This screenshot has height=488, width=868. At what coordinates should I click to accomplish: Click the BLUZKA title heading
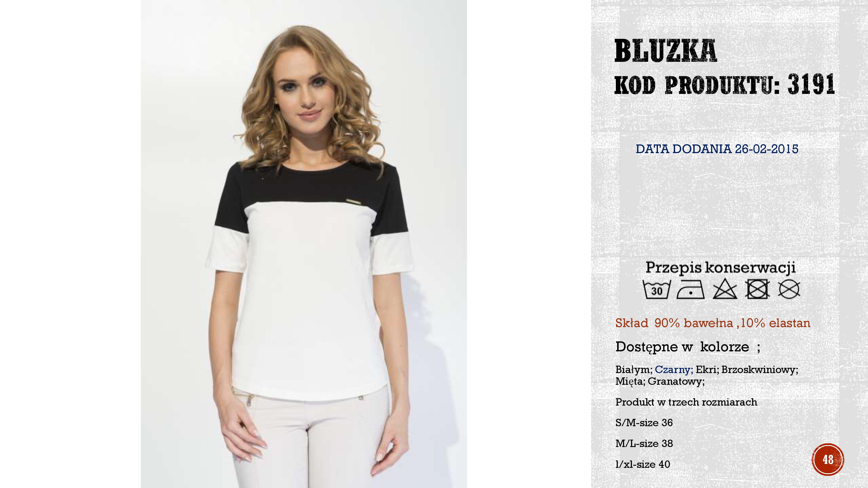[x=666, y=51]
